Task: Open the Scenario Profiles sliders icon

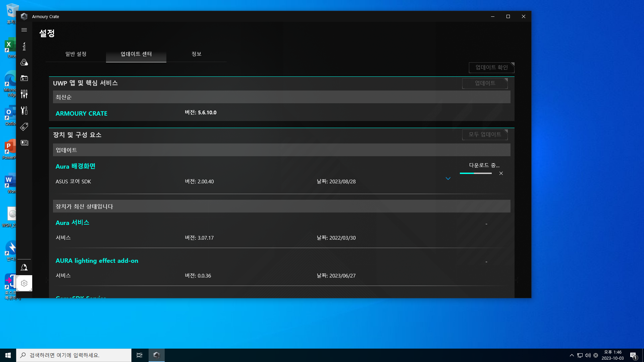Action: coord(24,94)
